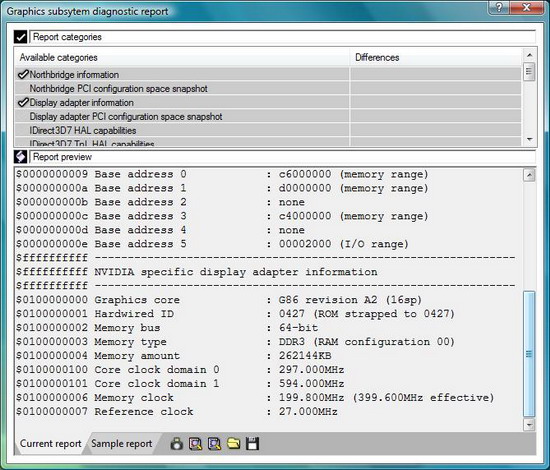
Task: Click the Reference clock 27.000MHz line
Action: (x=176, y=411)
